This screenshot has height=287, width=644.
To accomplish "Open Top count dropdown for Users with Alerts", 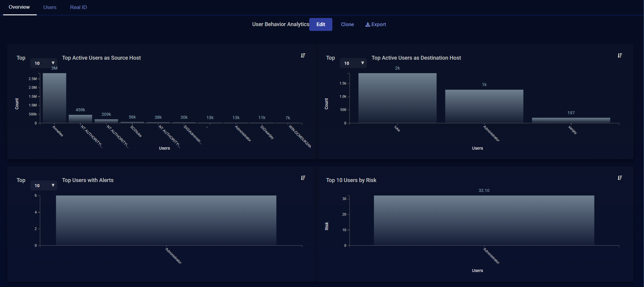I will point(44,186).
